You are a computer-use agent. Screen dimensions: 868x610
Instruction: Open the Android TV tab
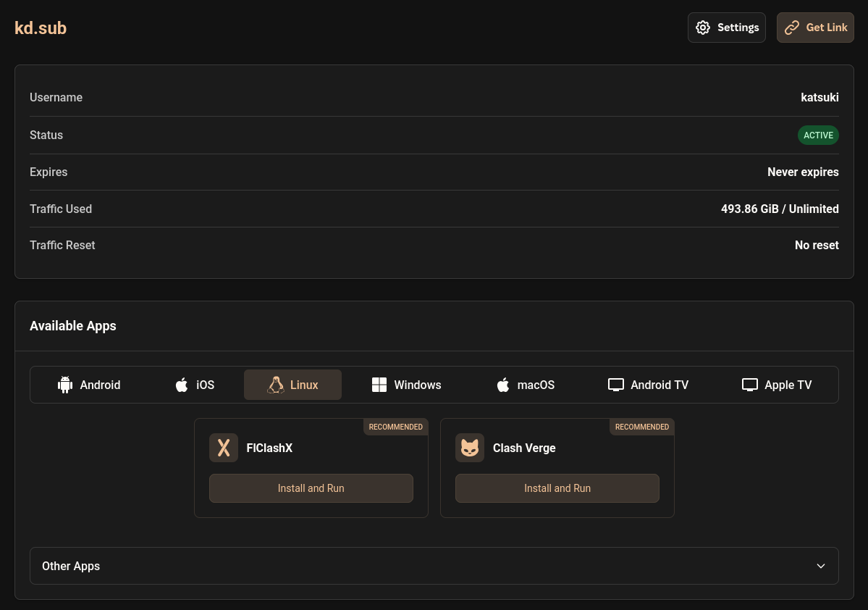coord(648,385)
